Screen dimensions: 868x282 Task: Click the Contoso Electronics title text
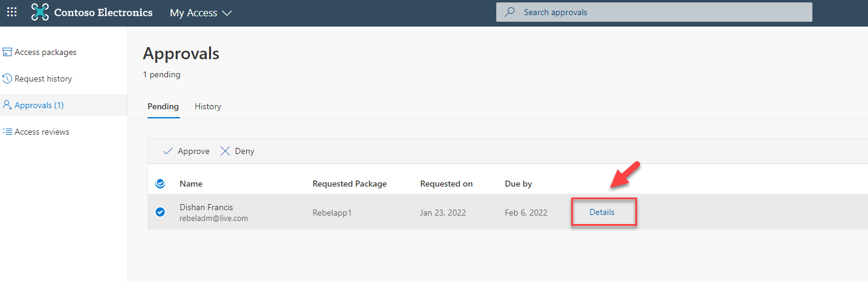point(103,12)
